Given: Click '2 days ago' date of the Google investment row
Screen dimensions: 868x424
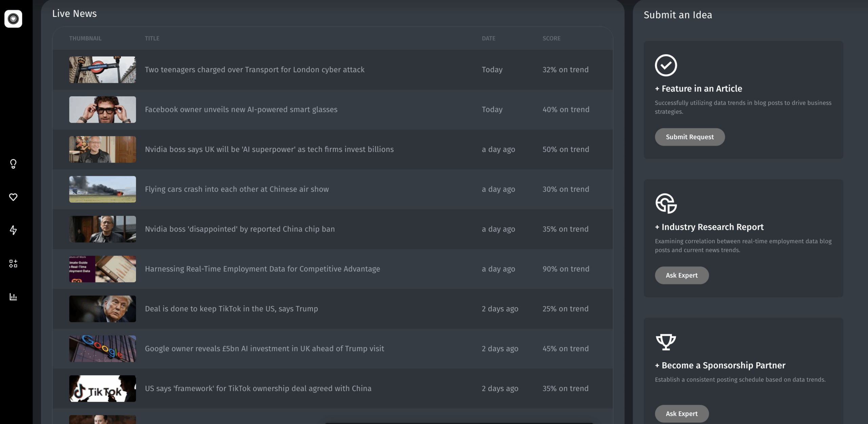Looking at the screenshot, I should pos(500,349).
